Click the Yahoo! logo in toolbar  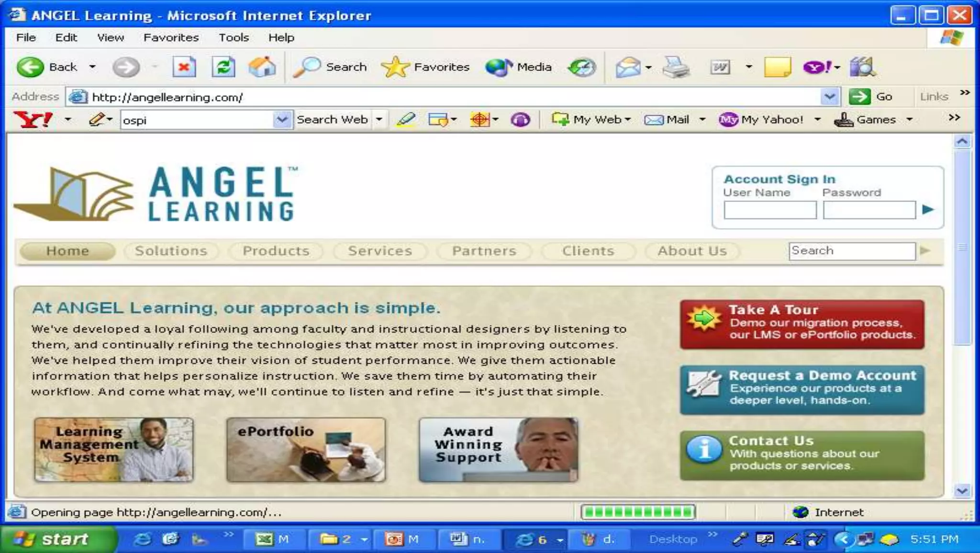[x=33, y=120]
